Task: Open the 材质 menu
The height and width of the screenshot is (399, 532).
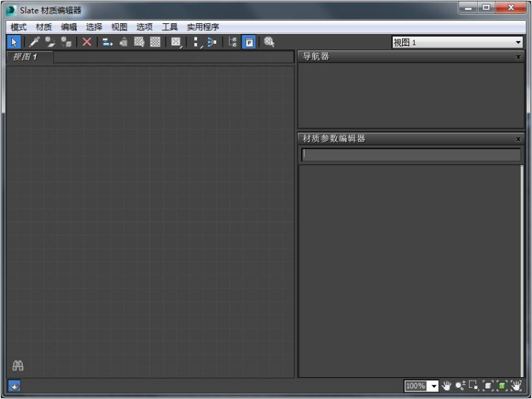Action: tap(43, 27)
